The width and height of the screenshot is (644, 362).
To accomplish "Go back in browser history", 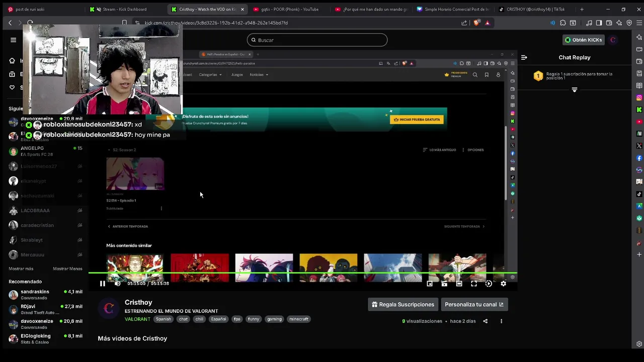I will (10, 23).
